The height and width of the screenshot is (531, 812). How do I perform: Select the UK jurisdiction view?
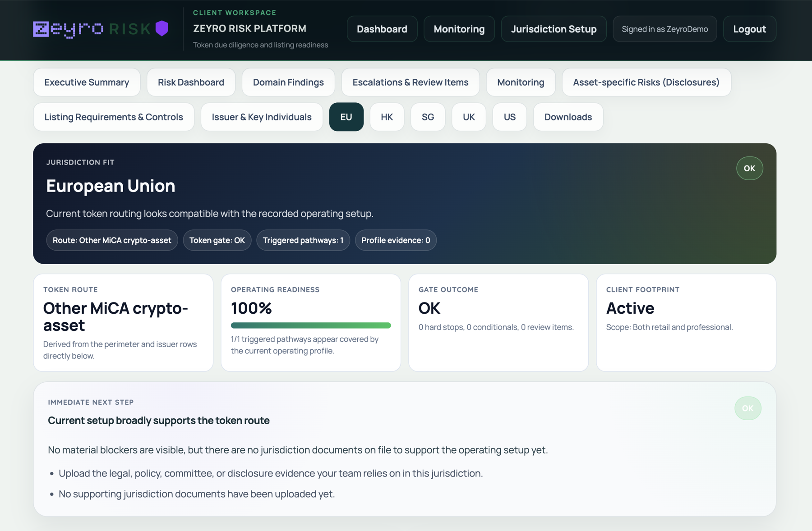tap(469, 117)
